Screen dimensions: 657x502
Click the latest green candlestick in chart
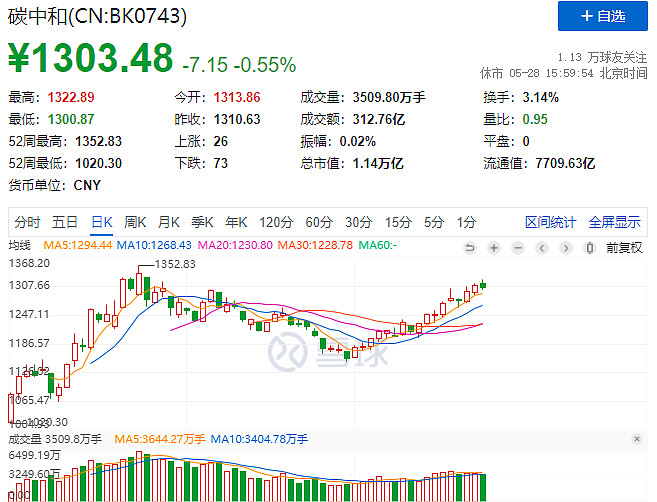tap(483, 285)
